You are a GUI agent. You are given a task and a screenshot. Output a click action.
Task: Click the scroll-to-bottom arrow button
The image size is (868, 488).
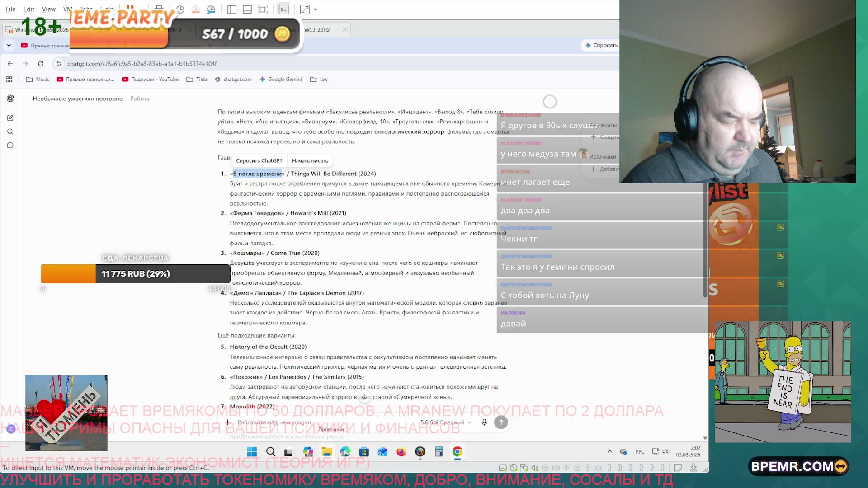click(x=364, y=397)
